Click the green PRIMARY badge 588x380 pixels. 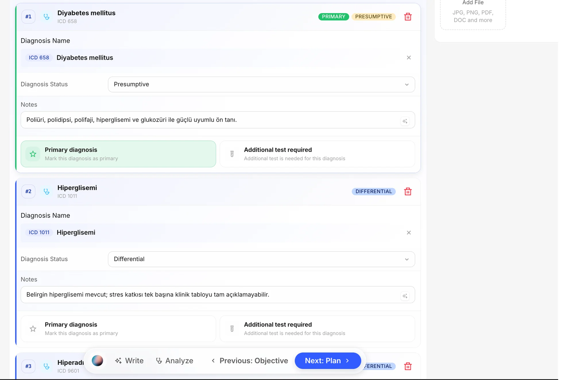coord(333,17)
